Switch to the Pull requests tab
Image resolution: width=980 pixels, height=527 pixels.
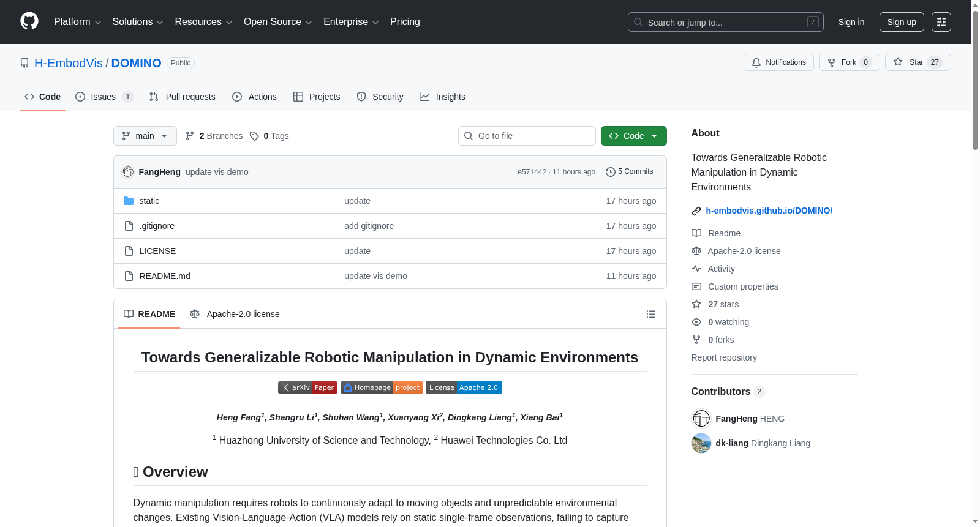point(183,97)
